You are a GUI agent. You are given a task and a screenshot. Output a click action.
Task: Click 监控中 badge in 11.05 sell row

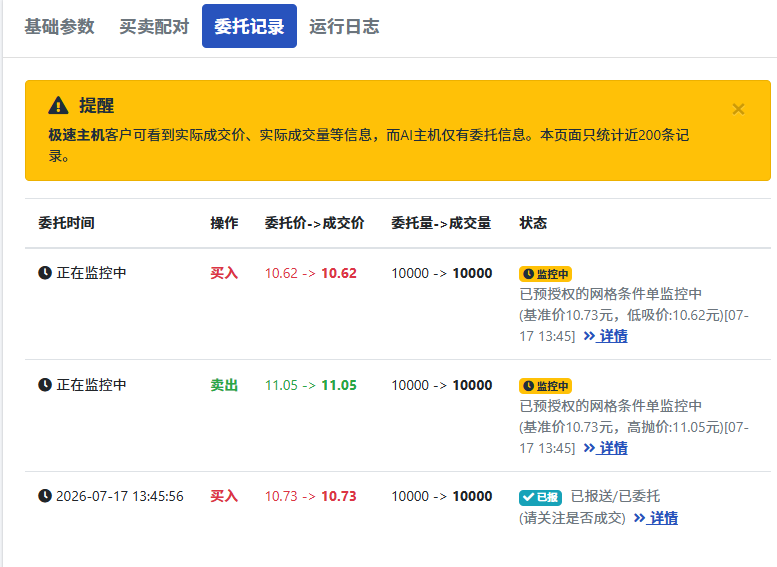(546, 386)
